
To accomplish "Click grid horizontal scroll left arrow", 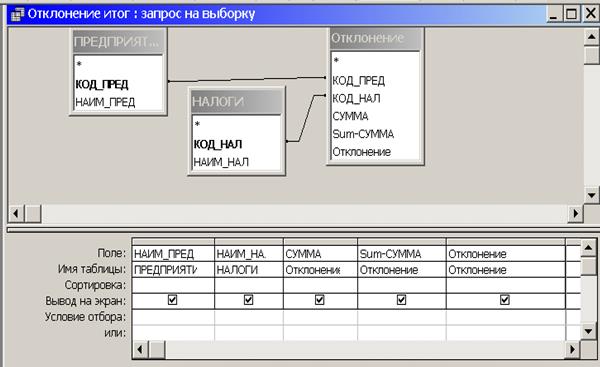I will click(x=140, y=349).
